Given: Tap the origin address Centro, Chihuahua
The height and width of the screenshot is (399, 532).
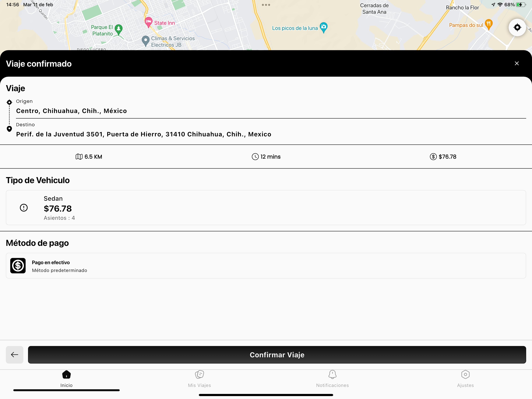Looking at the screenshot, I should (71, 111).
